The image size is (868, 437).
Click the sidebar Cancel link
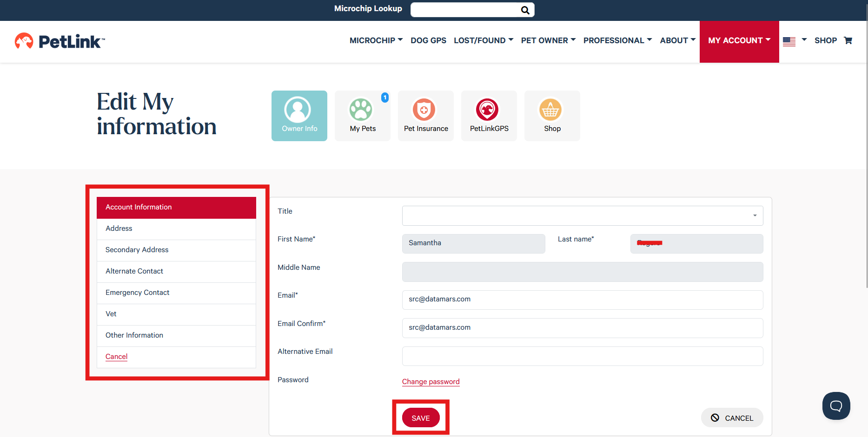point(116,357)
